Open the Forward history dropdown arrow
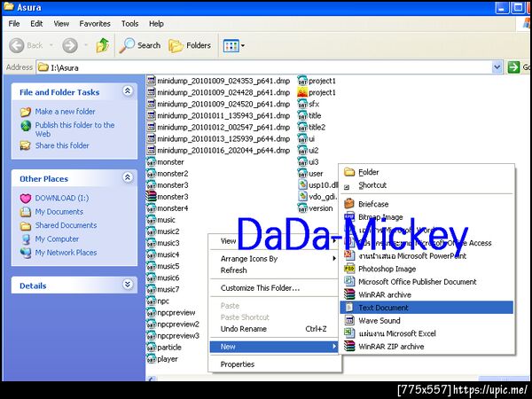Viewport: 532px width, 399px height. 86,45
